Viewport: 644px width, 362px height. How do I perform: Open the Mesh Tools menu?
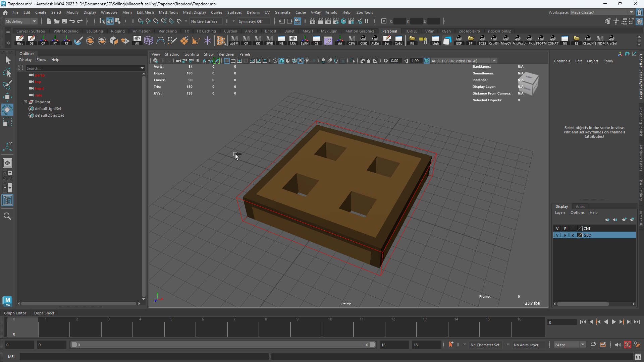[168, 12]
